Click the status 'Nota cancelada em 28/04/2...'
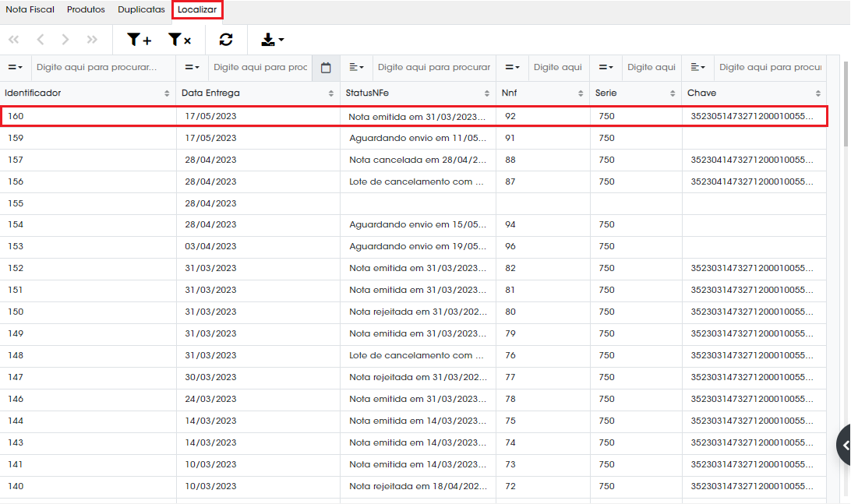 point(418,160)
